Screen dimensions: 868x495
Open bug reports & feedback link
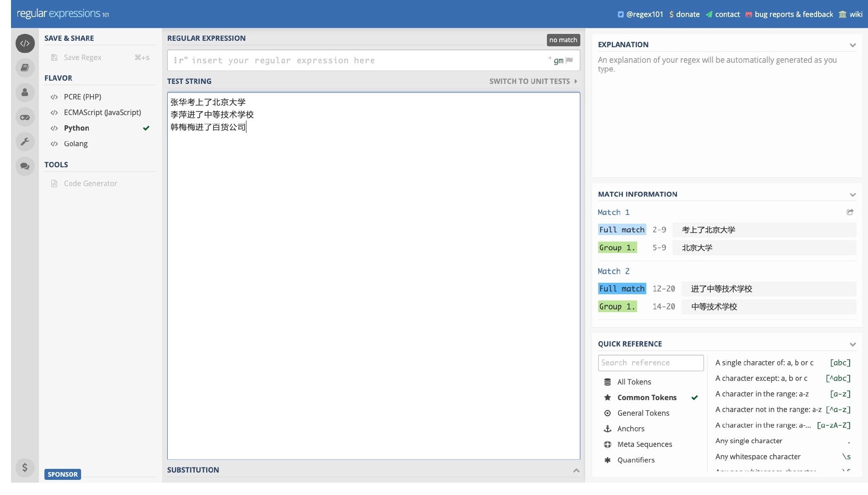(x=794, y=14)
